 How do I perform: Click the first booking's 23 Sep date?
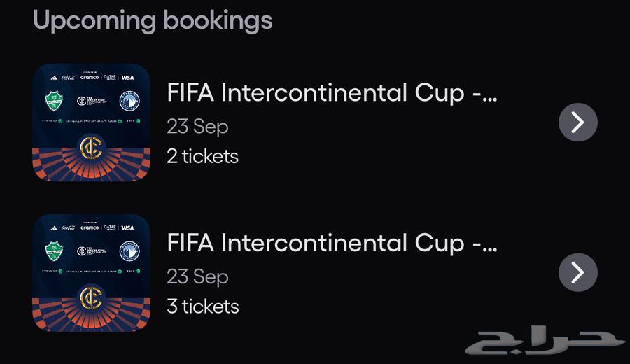pos(197,127)
